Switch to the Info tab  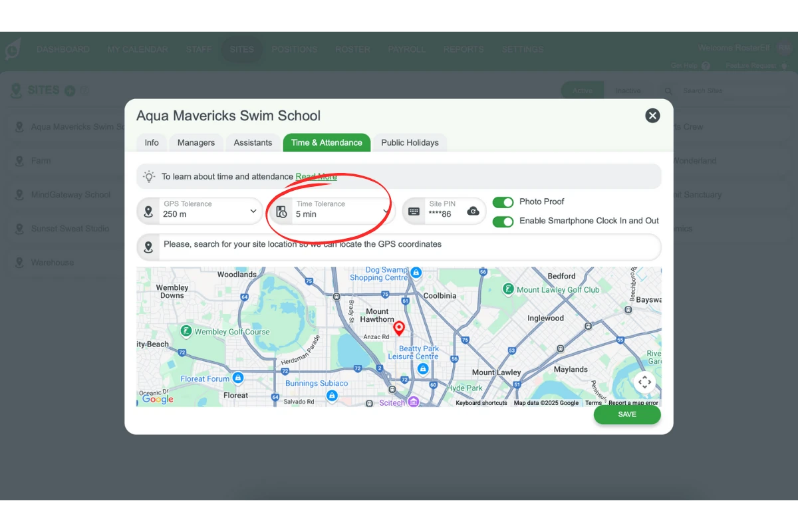(152, 142)
